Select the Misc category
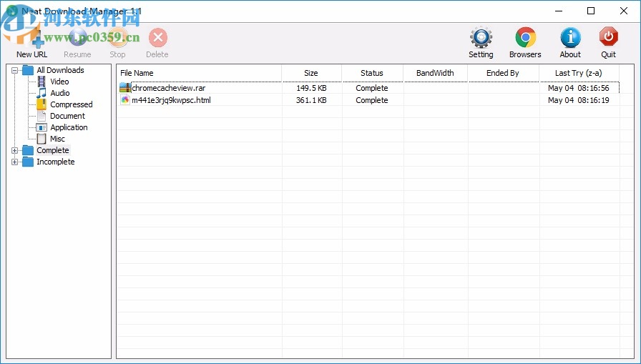This screenshot has height=364, width=641. pos(58,139)
